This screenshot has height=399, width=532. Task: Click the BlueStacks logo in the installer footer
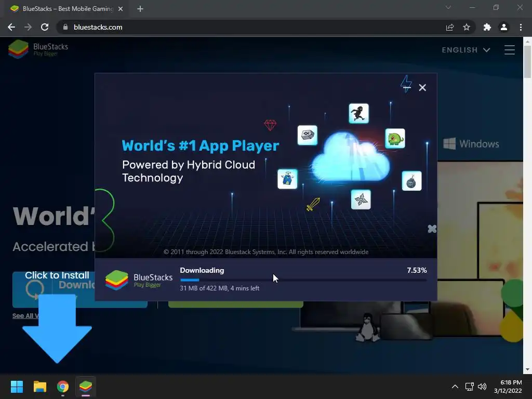point(139,280)
